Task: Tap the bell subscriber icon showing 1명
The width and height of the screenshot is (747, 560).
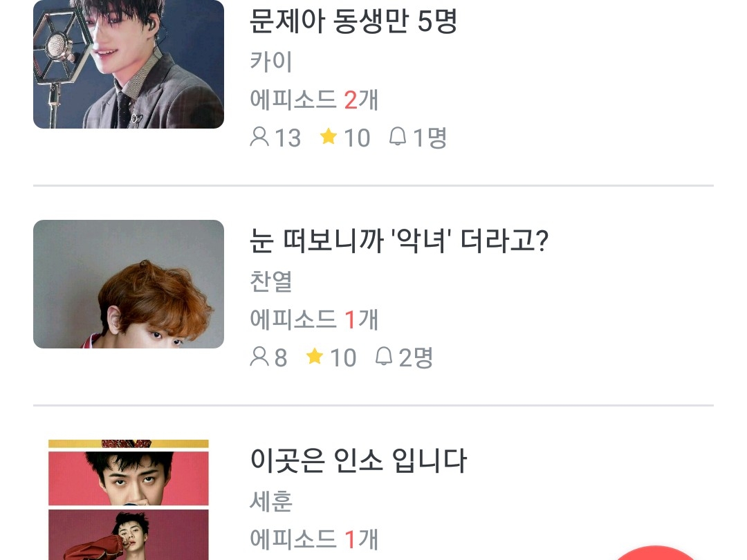Action: click(x=397, y=137)
